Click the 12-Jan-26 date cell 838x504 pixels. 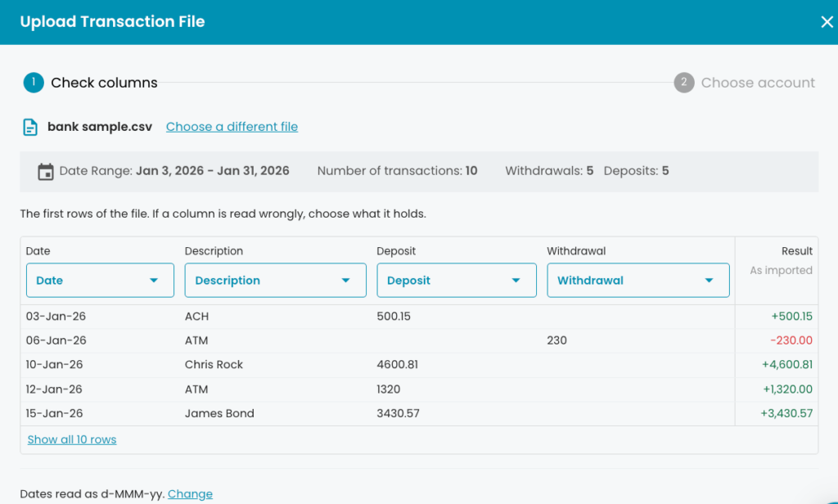[x=54, y=389]
